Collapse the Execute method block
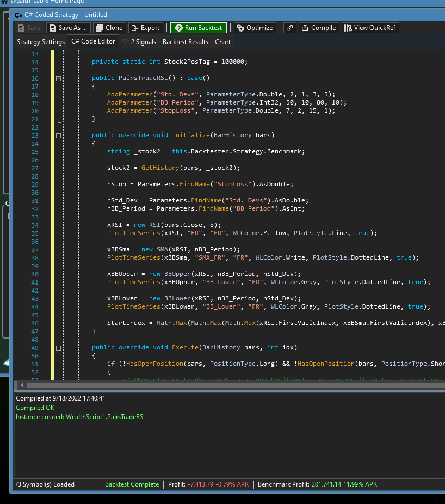The image size is (445, 504). [59, 348]
